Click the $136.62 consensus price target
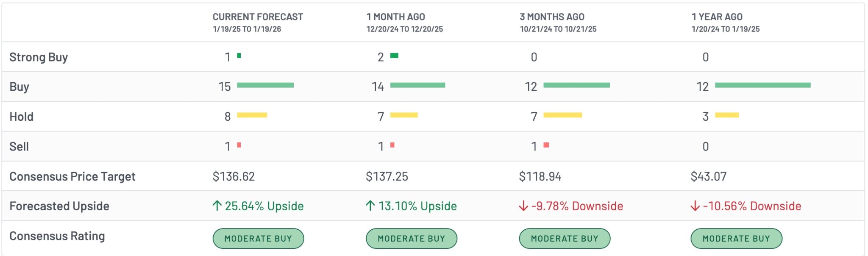The image size is (868, 256). (234, 176)
